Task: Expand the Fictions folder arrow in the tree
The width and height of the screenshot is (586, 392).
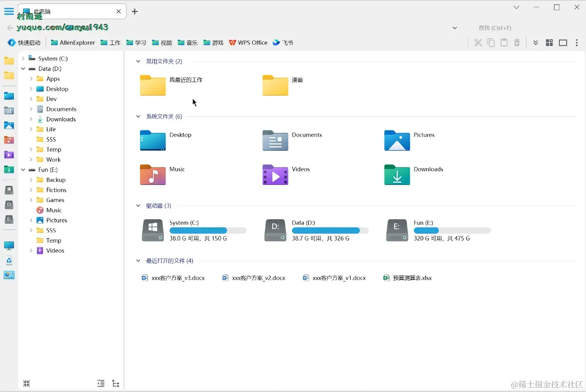Action: click(x=31, y=190)
